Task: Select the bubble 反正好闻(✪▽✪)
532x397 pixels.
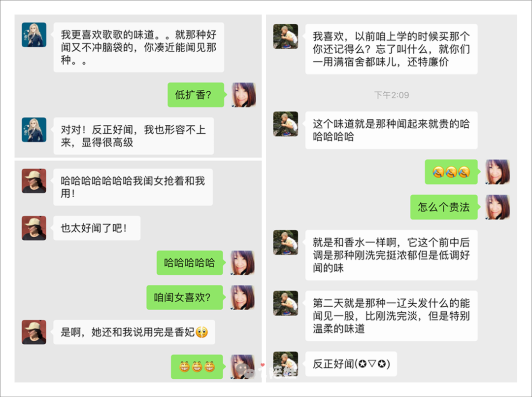Action: pyautogui.click(x=351, y=364)
